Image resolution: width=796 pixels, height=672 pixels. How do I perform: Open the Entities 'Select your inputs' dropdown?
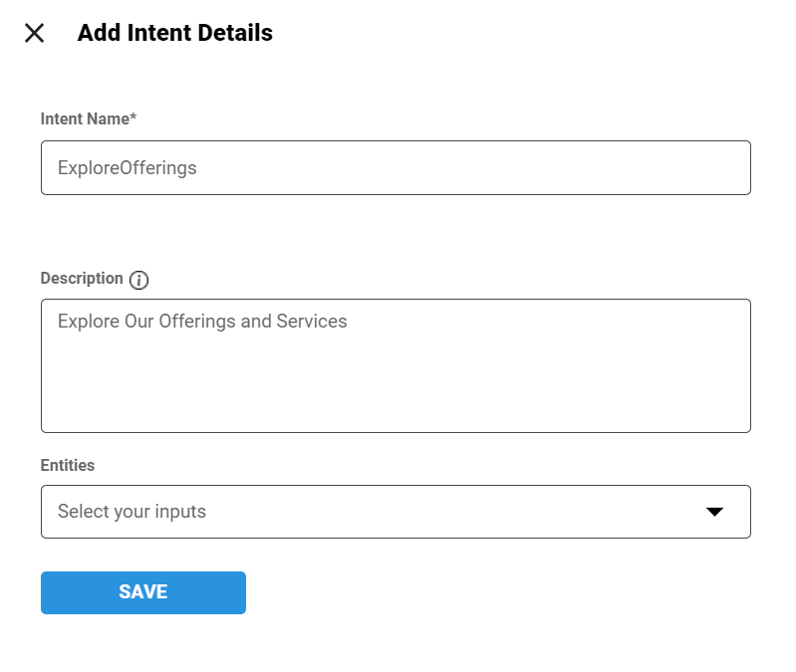[395, 512]
